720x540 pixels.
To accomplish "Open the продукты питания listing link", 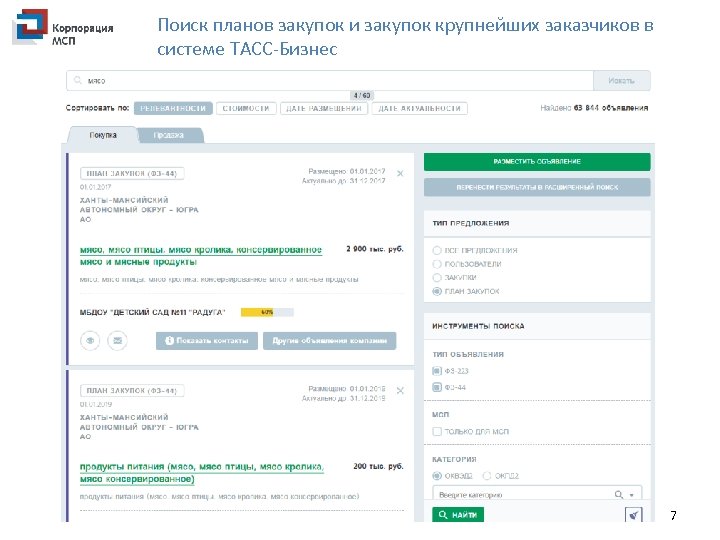I will pyautogui.click(x=202, y=473).
